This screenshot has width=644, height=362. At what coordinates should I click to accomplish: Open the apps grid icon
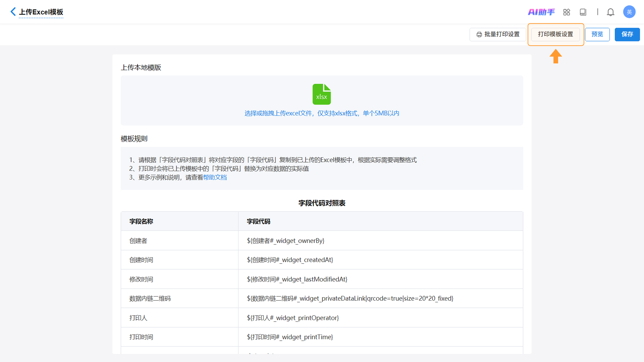pyautogui.click(x=567, y=12)
